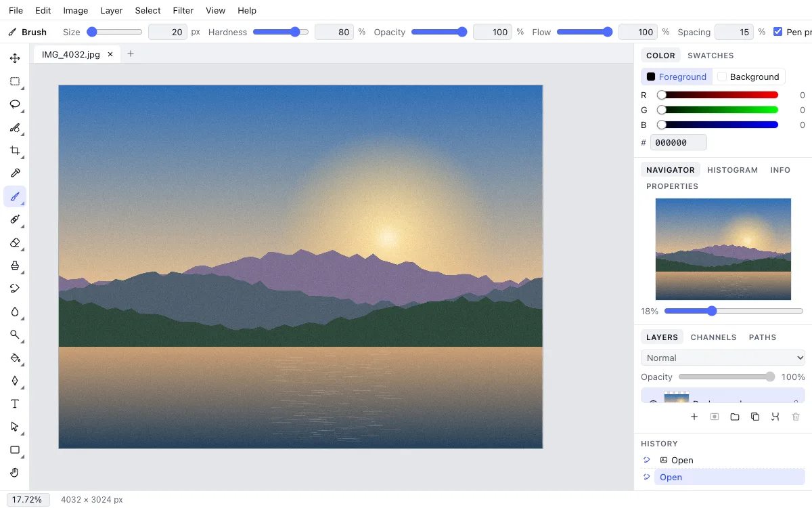Delete layer with the trash icon
The width and height of the screenshot is (812, 508).
pyautogui.click(x=796, y=417)
